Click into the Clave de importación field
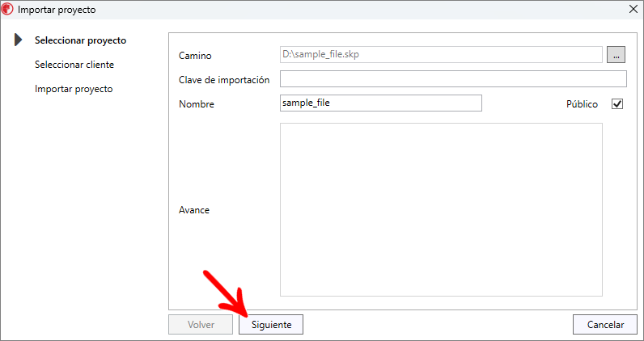Viewport: 644px width, 341px height. pyautogui.click(x=453, y=79)
